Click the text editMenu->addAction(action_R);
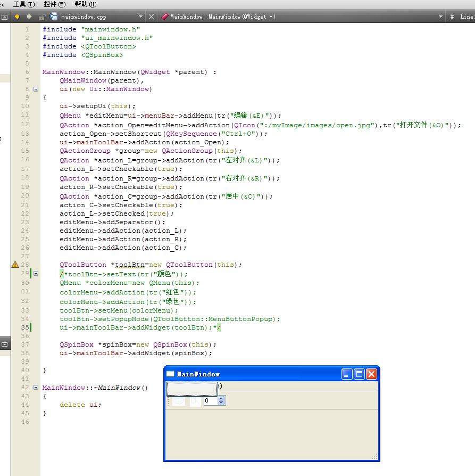 pos(123,239)
